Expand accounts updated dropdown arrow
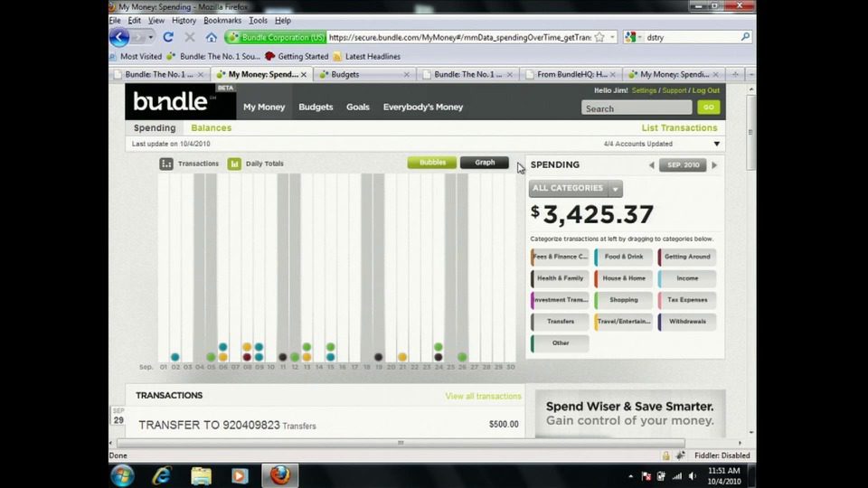Image resolution: width=868 pixels, height=488 pixels. 717,144
